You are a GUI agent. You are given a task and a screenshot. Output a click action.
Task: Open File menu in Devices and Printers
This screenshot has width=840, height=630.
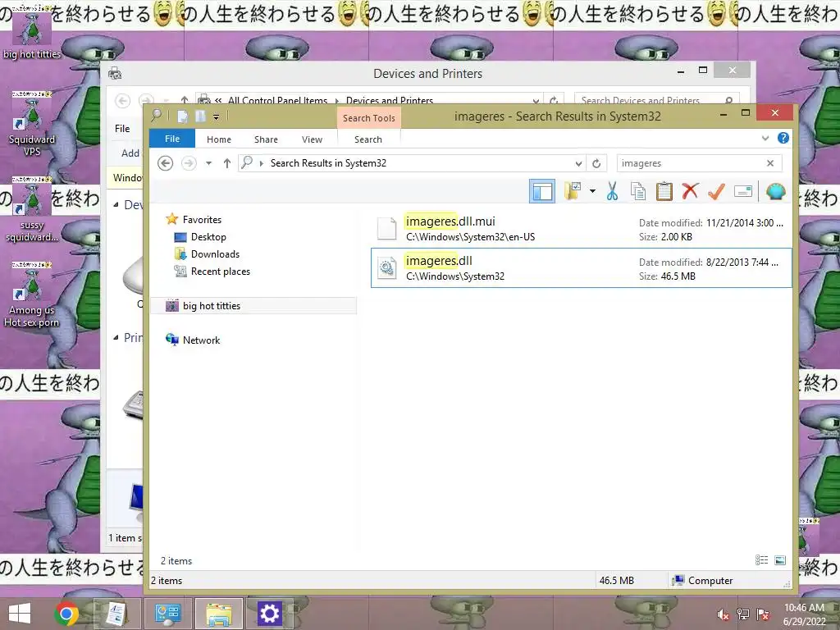[x=122, y=129]
